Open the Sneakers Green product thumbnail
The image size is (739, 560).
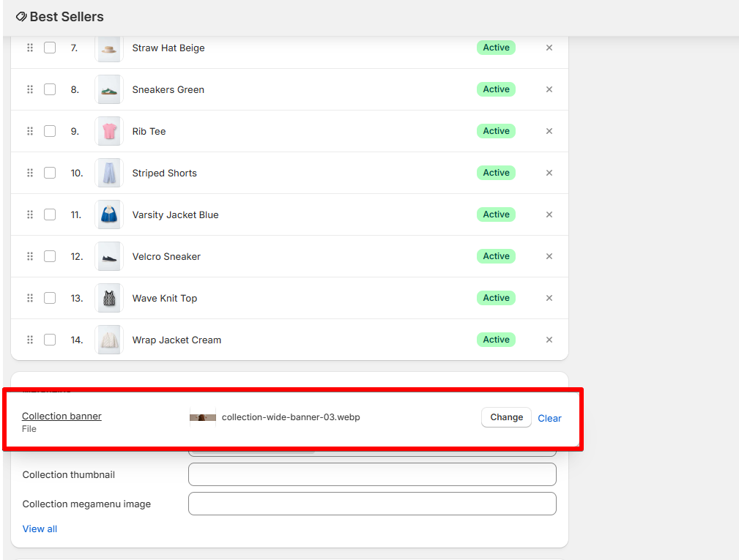pyautogui.click(x=109, y=89)
